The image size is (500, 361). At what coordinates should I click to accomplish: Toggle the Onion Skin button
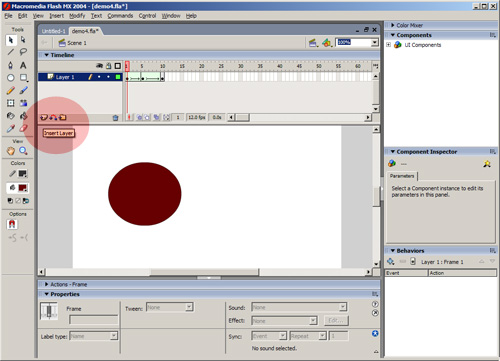139,117
